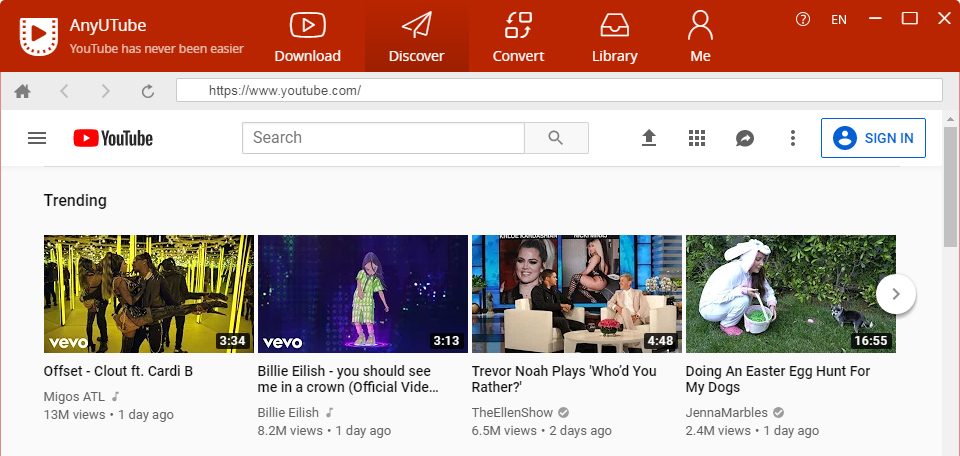Click '6.5M views • 2 days ago' text

coord(541,430)
